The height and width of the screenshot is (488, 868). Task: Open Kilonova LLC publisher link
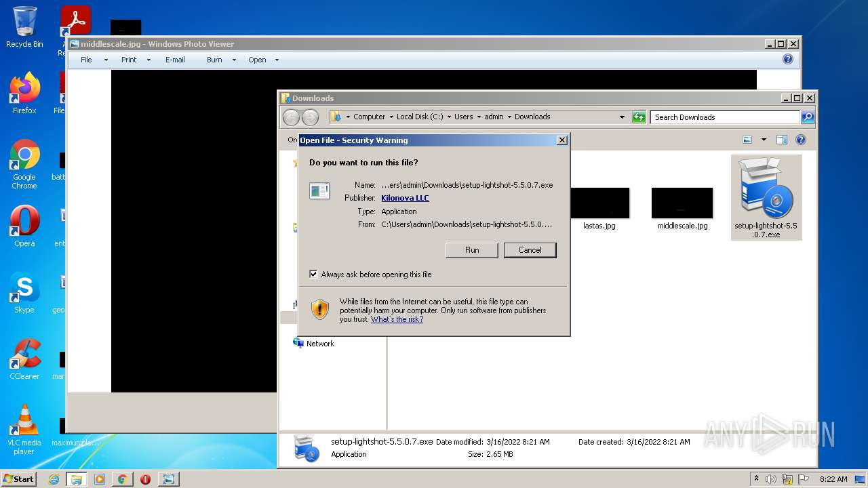coord(405,198)
